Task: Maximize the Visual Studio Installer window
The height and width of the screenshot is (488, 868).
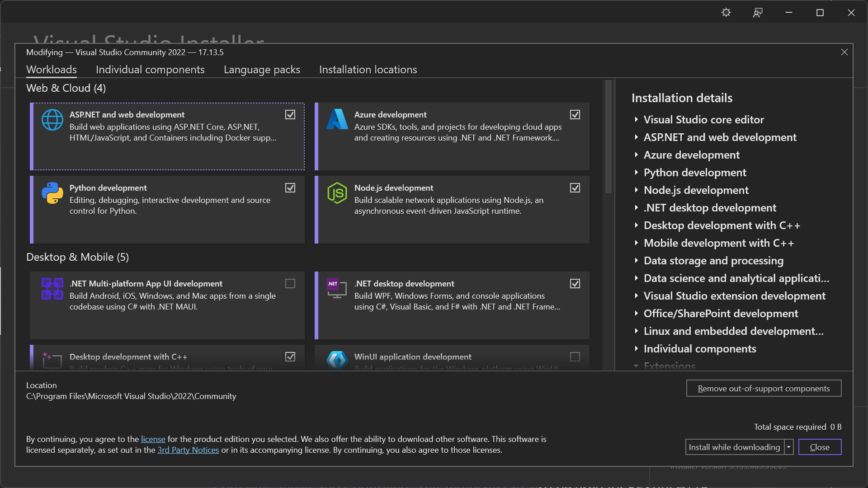Action: pyautogui.click(x=820, y=13)
